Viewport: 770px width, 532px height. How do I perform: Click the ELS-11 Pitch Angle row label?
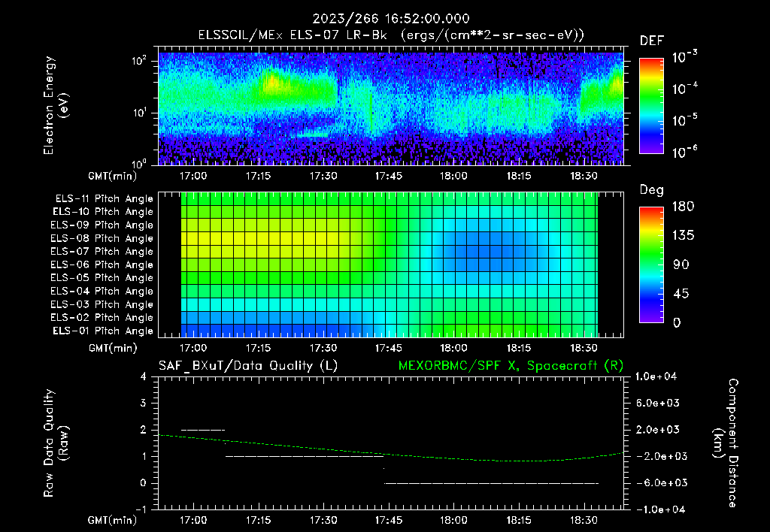(104, 199)
